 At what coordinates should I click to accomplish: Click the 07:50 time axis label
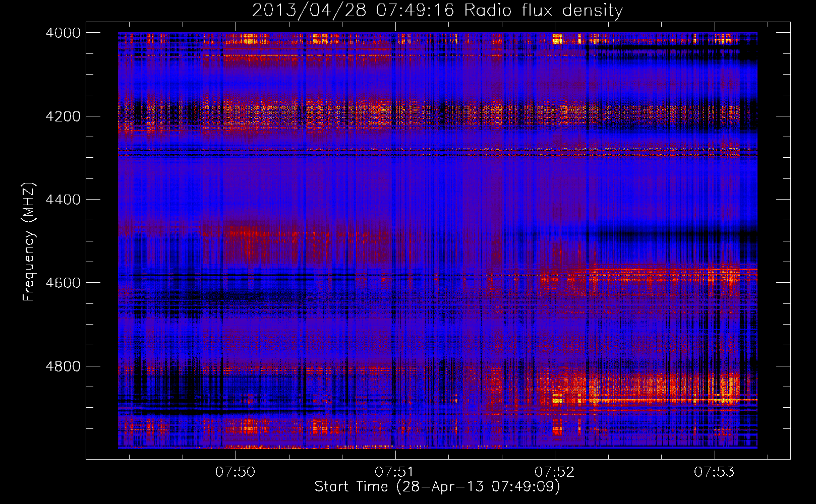tap(236, 472)
